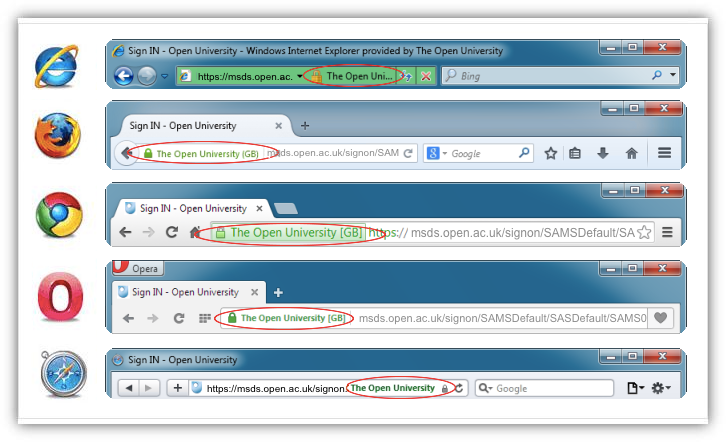Click Internet Explorer address bar URL https://msds.open.ac.
Screen dimensions: 726x442
point(245,76)
